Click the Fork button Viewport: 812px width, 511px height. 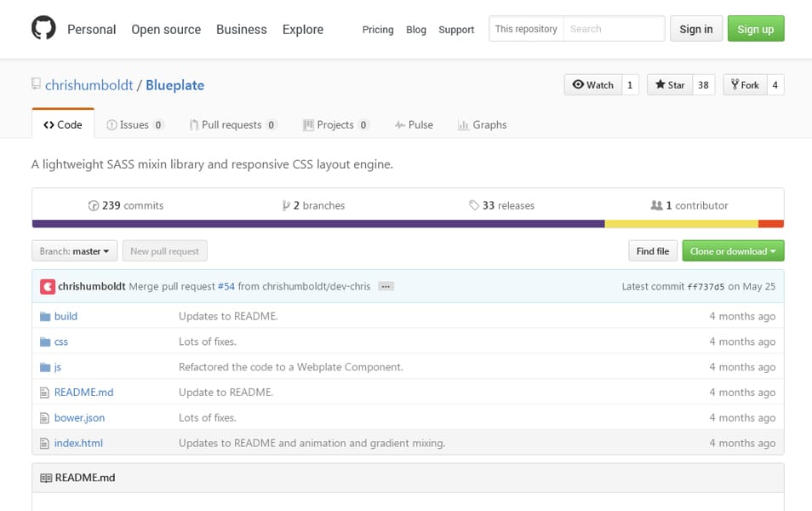[745, 85]
